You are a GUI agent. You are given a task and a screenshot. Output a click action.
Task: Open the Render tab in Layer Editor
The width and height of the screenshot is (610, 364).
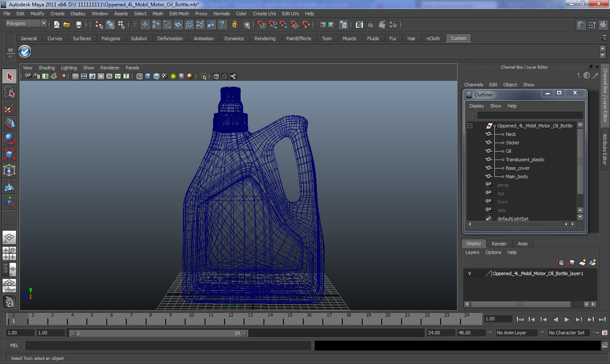pos(499,244)
